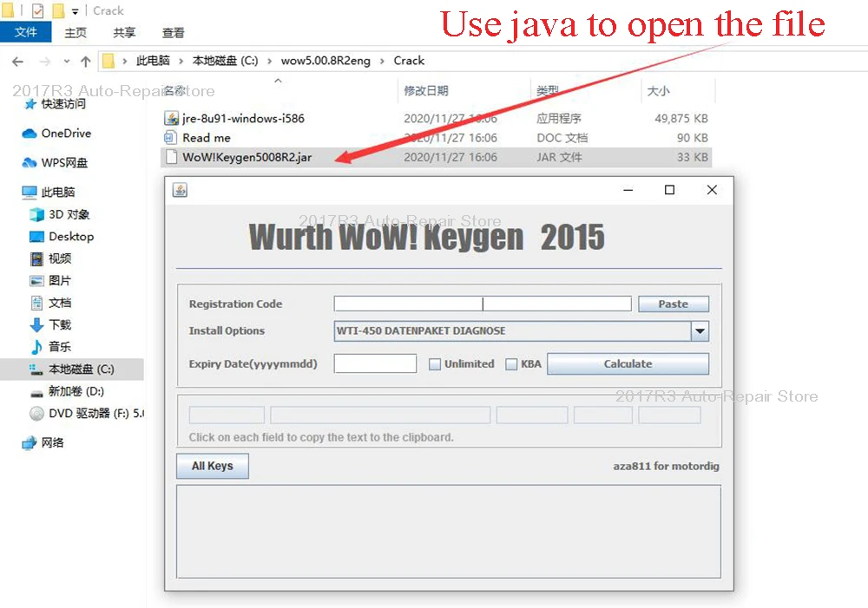Click the folder icon in address bar

click(108, 61)
